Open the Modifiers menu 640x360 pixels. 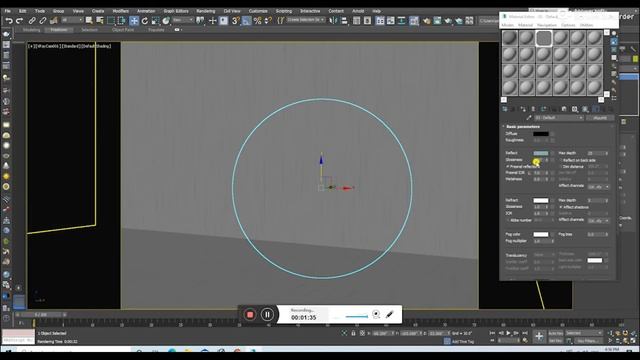point(120,11)
